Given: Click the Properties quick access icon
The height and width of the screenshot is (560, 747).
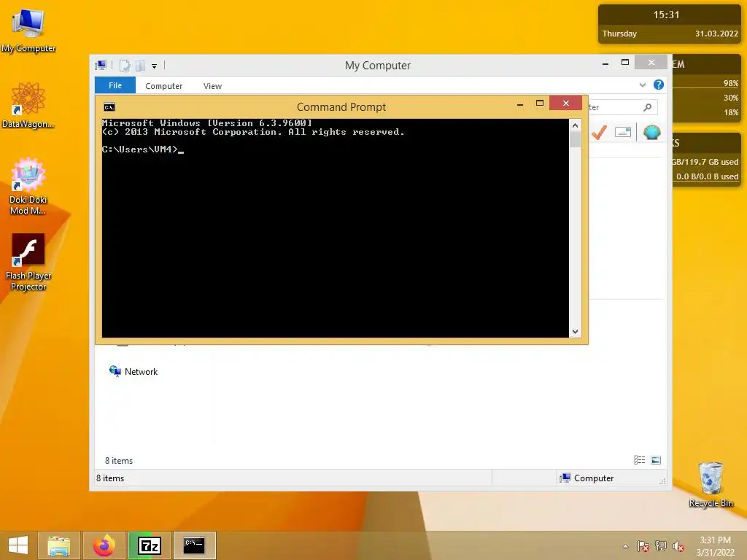Looking at the screenshot, I should click(125, 66).
